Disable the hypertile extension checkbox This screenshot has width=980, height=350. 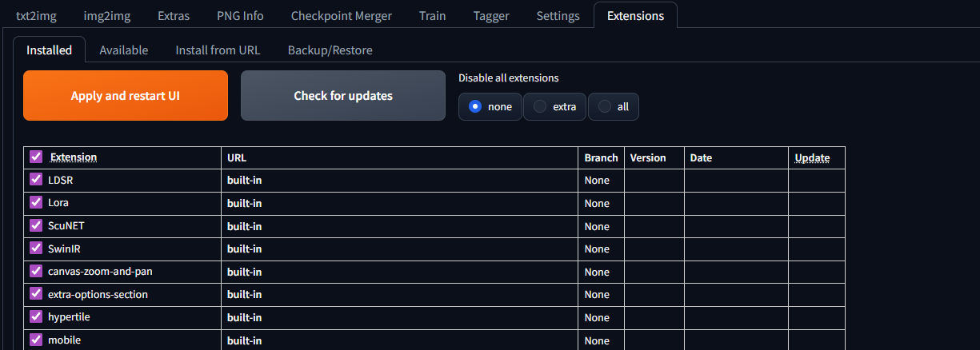click(x=36, y=317)
